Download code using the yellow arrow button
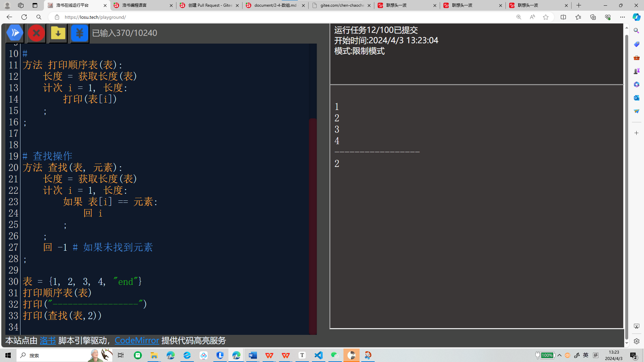644x362 pixels. [x=58, y=33]
